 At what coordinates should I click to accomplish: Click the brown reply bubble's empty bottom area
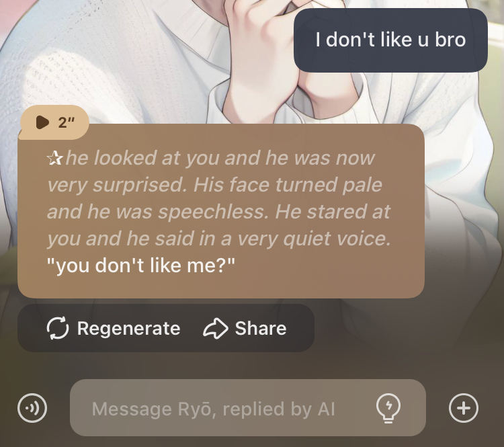[x=221, y=287]
